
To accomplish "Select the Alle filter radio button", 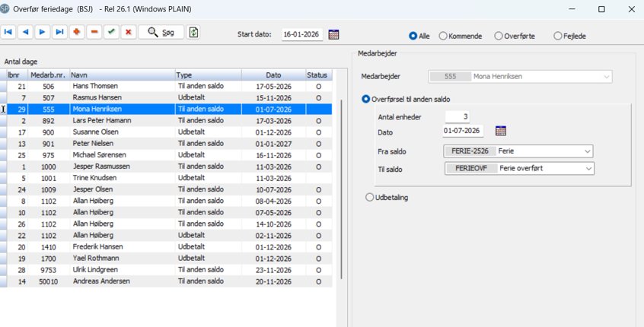I will 413,36.
